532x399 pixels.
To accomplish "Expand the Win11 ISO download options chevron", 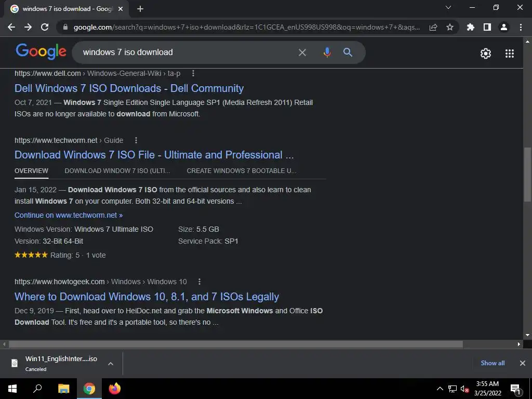I will (110, 363).
